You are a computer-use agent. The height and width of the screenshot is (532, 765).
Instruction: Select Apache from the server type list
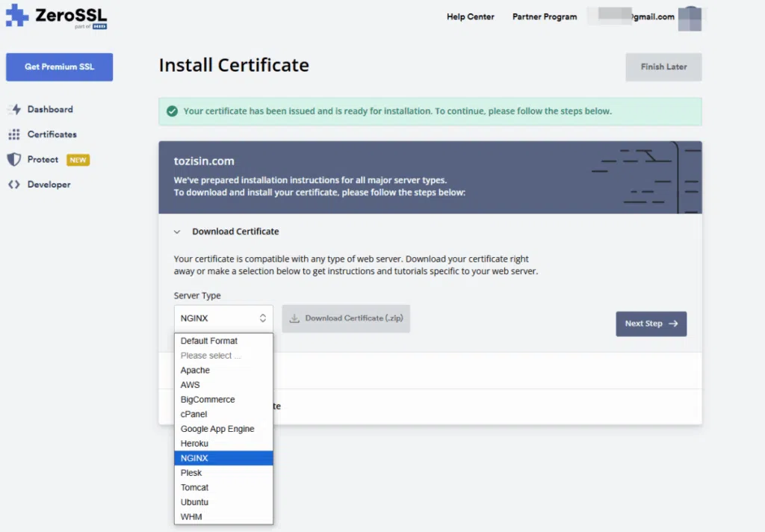195,370
